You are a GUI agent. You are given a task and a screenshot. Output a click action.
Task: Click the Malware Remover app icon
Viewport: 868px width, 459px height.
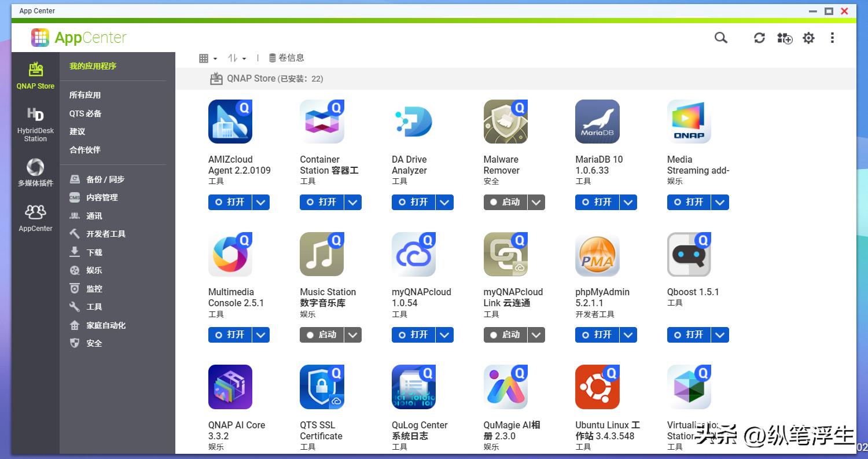pos(506,122)
